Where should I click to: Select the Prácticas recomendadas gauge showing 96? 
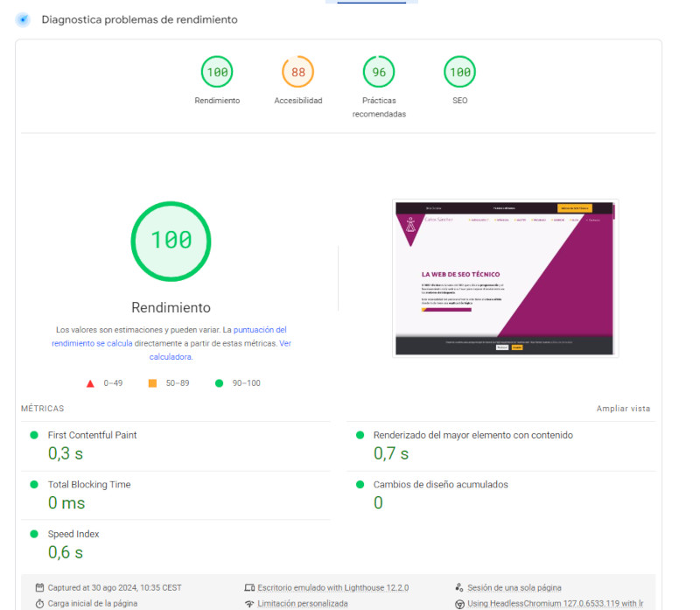379,73
